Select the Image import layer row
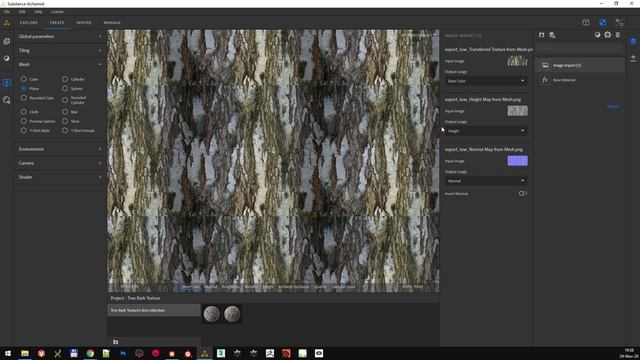 [580, 65]
